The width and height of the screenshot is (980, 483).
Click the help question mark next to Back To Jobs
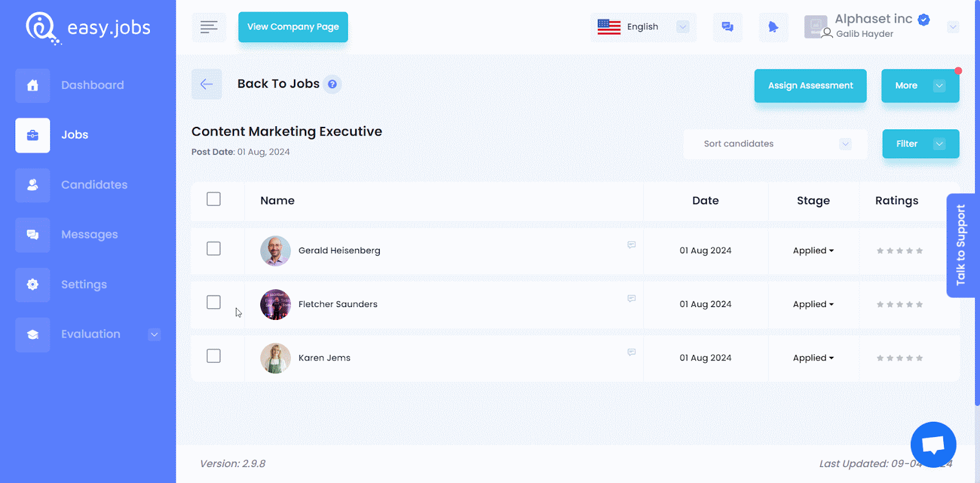[x=332, y=85]
